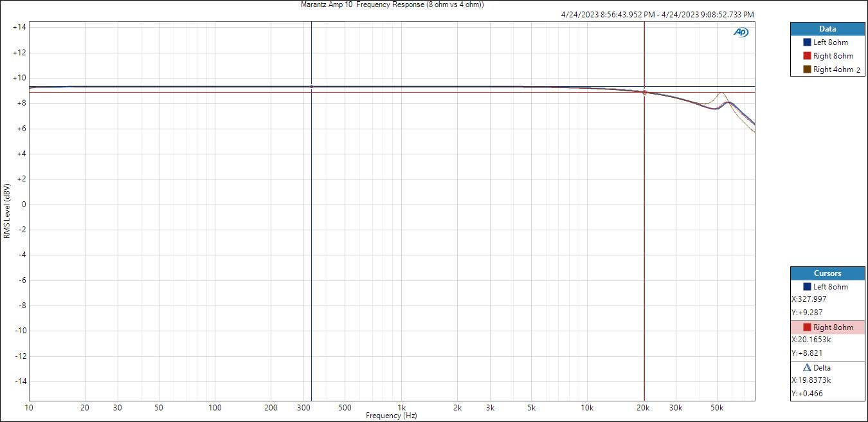Click the Frequency (Hz) axis label

391,416
